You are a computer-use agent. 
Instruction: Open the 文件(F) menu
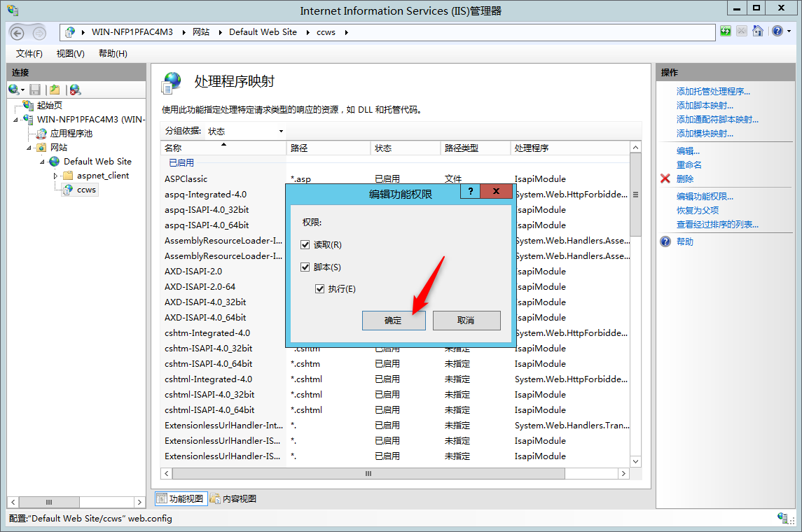click(29, 54)
